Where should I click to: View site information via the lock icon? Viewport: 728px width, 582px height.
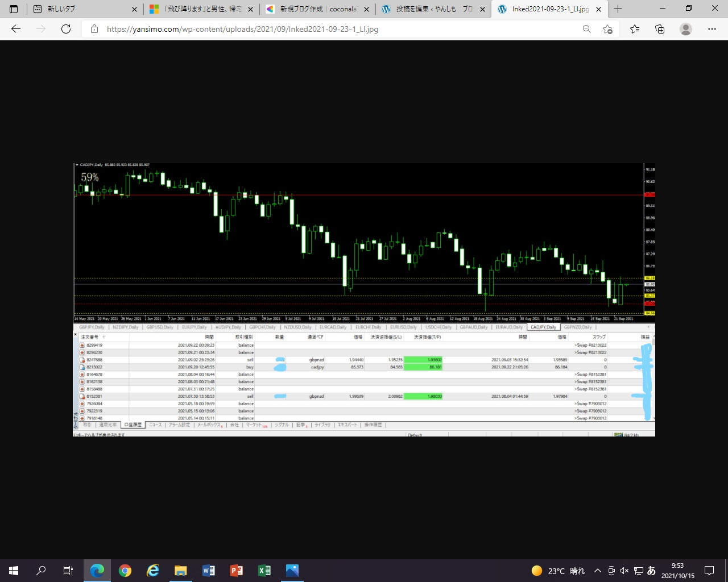[x=94, y=29]
